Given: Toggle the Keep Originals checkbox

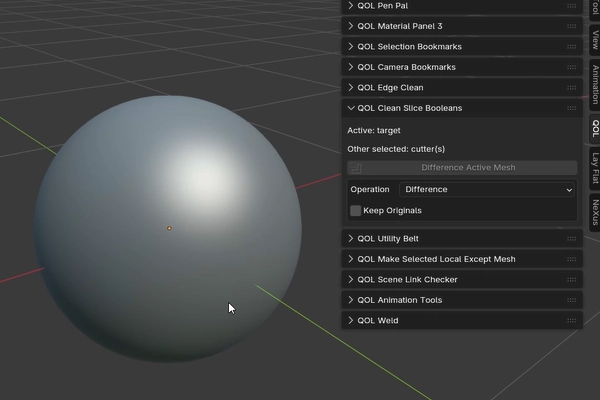Looking at the screenshot, I should pyautogui.click(x=355, y=211).
